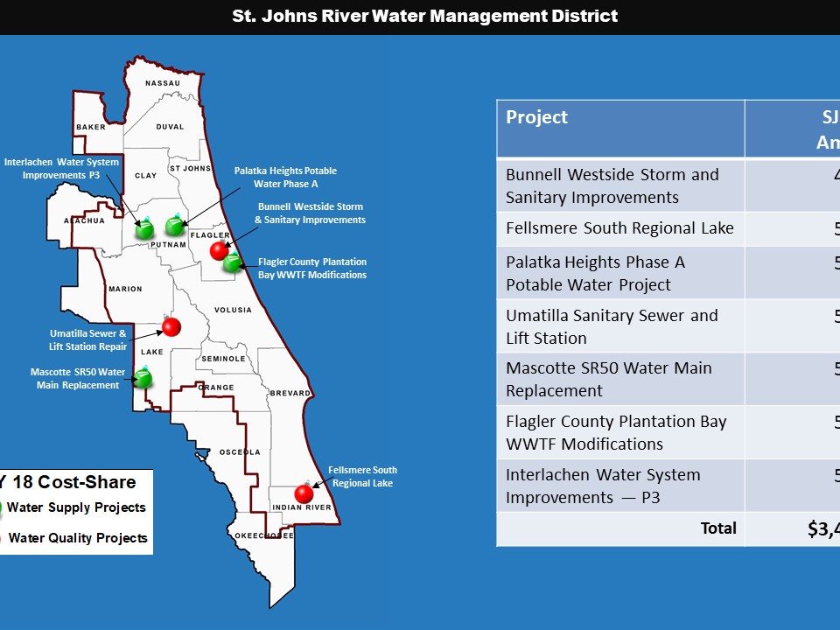The height and width of the screenshot is (630, 840).
Task: Click the Fellsmere South Regional Lake map label
Action: tap(362, 476)
